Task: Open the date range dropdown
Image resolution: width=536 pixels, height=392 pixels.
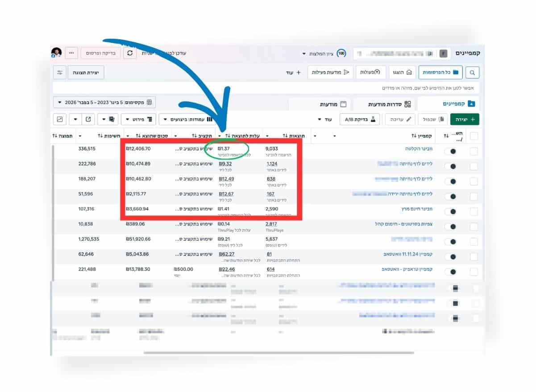Action: [x=104, y=102]
